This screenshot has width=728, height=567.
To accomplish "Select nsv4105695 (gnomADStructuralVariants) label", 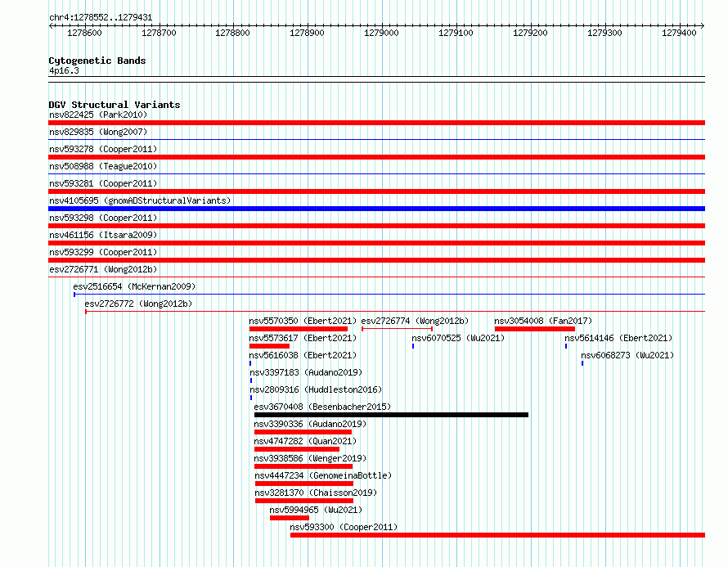I will point(140,200).
